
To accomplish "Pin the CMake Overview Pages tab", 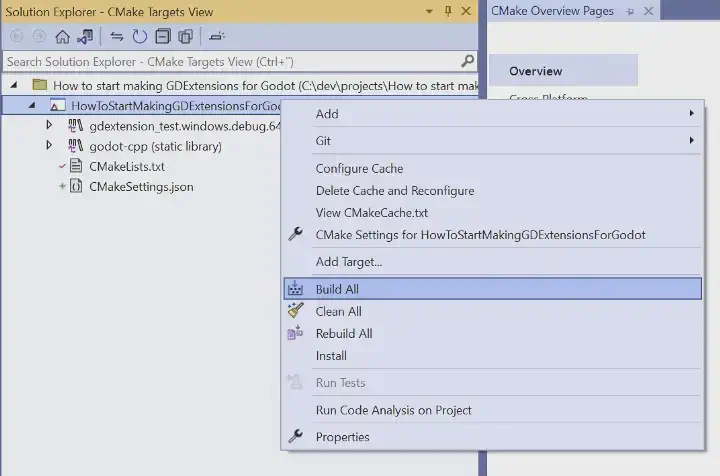I will [x=630, y=11].
